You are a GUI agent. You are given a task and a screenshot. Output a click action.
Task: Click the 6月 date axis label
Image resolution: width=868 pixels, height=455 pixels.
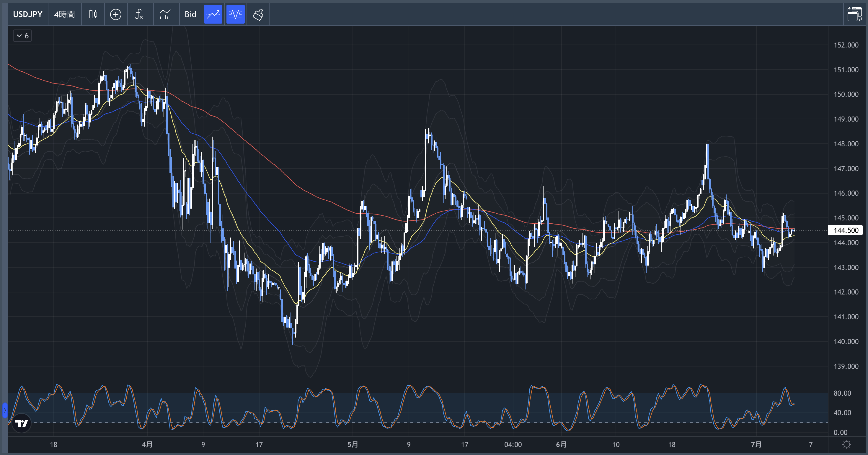[561, 445]
